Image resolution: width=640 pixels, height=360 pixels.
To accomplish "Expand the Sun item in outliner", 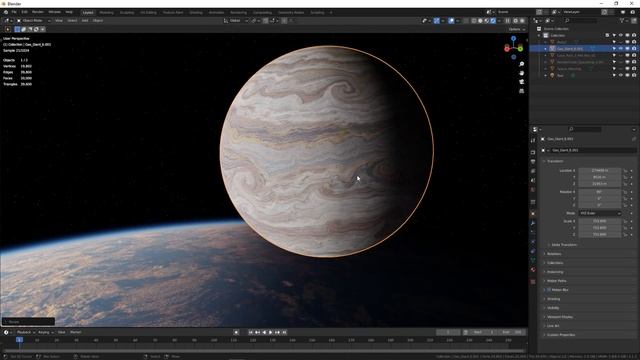I will (x=545, y=76).
